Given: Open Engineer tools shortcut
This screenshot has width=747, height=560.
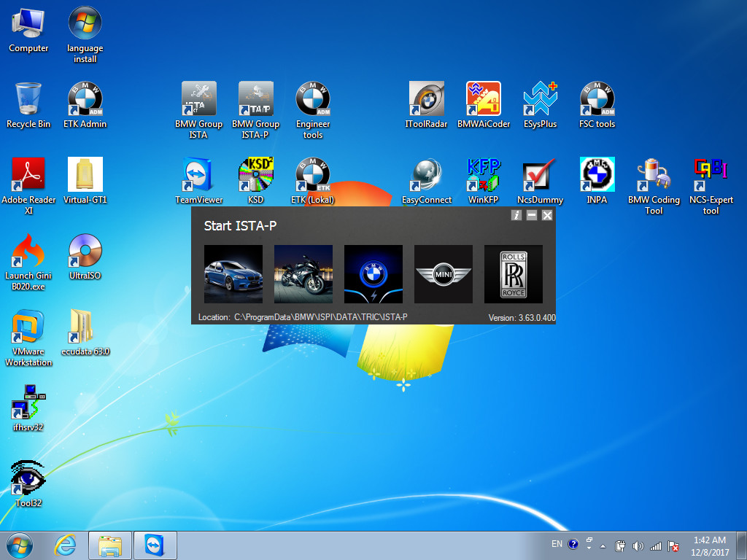Looking at the screenshot, I should [312, 111].
